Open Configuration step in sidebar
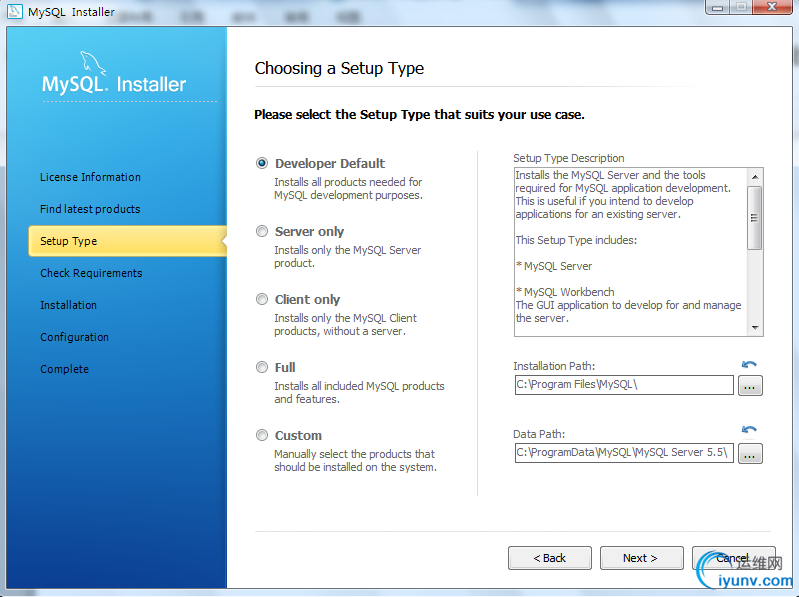The width and height of the screenshot is (799, 597). pos(74,337)
